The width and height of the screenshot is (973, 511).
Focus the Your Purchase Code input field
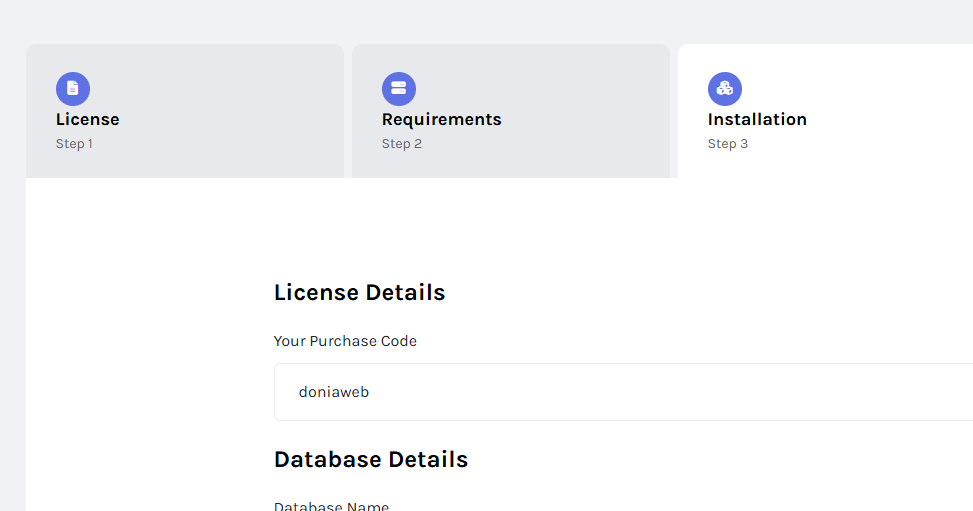[623, 392]
